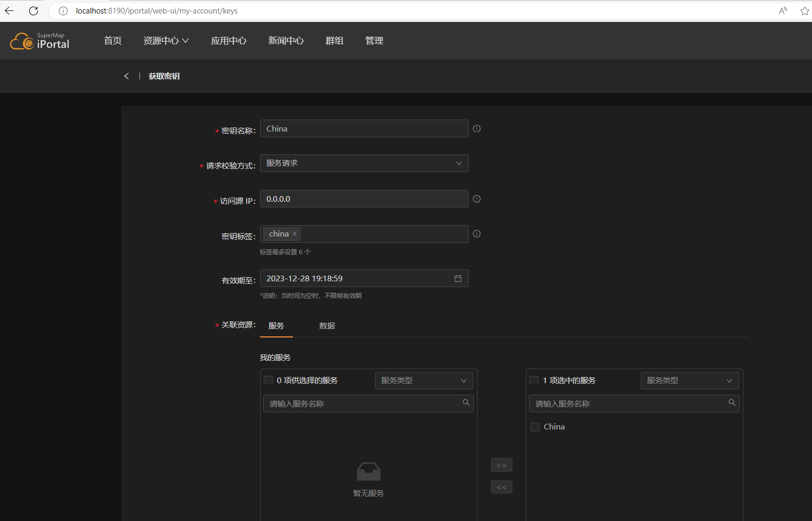Click the info icon beside 密钥名称 field
This screenshot has width=812, height=521.
pyautogui.click(x=476, y=128)
